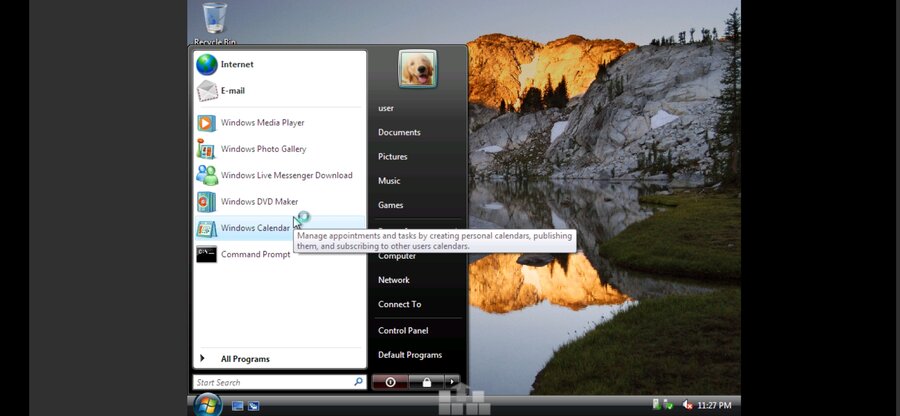
Task: Click the 11:27 PM taskbar clock
Action: click(x=714, y=406)
